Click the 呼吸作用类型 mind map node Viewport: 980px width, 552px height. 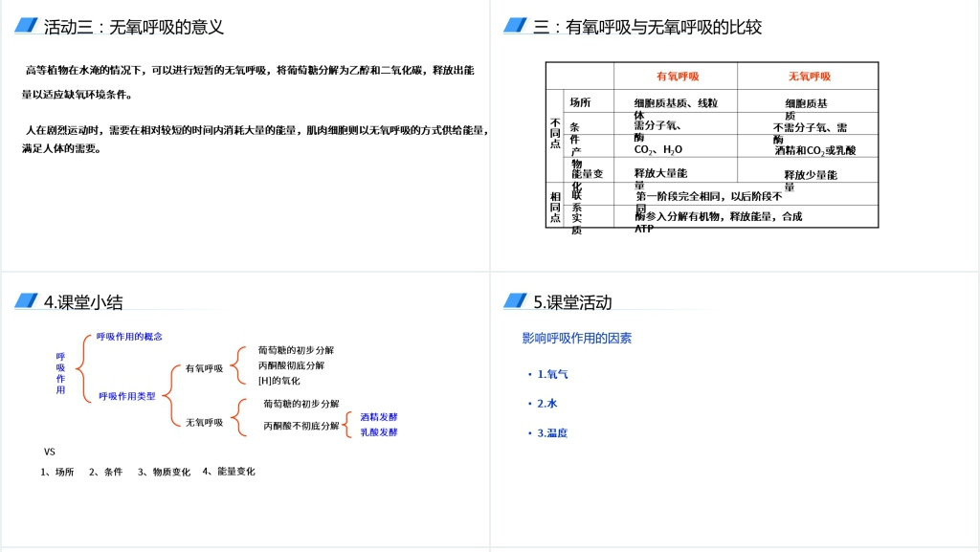tap(127, 396)
